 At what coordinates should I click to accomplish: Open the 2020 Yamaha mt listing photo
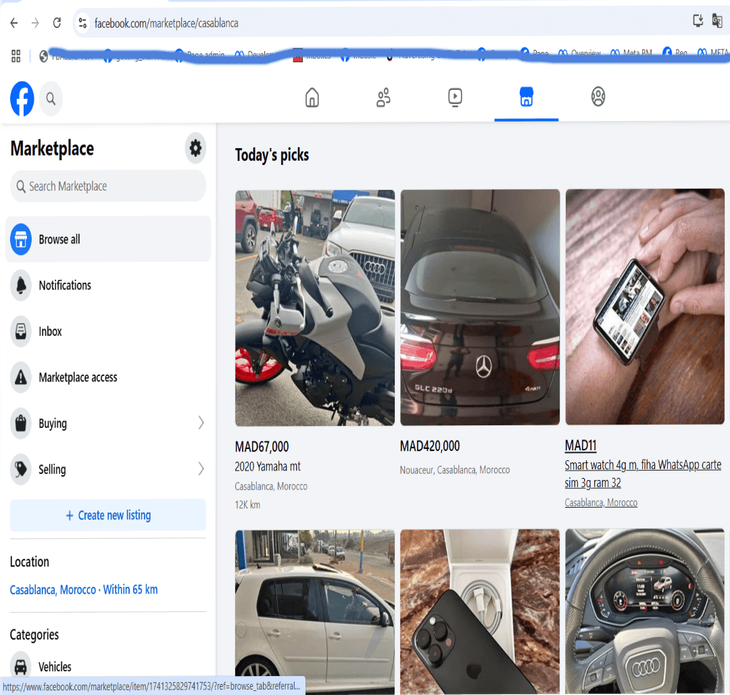point(315,308)
